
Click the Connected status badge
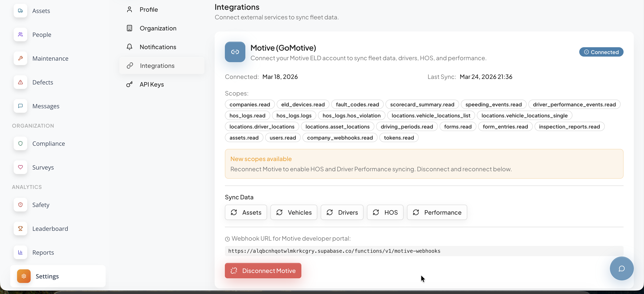[601, 52]
